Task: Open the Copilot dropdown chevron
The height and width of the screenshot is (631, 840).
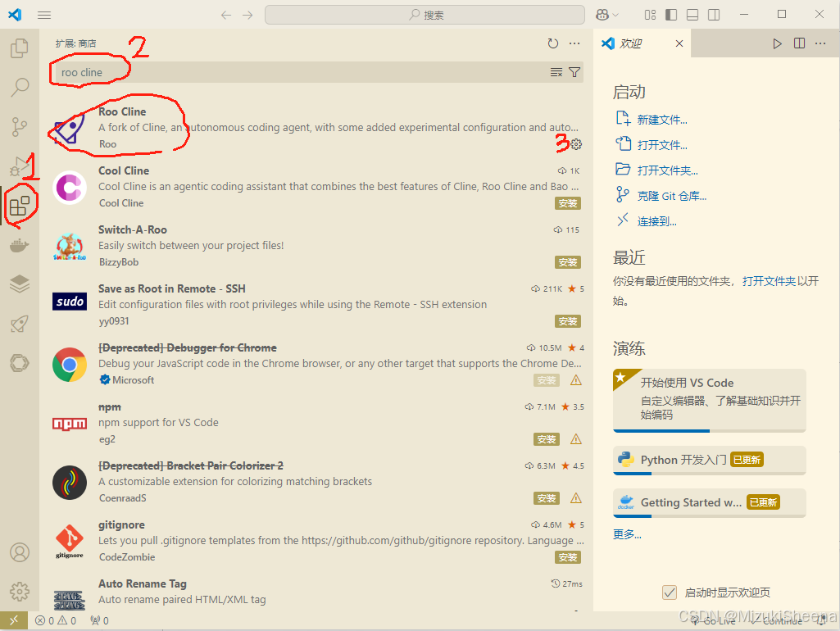Action: (x=615, y=15)
